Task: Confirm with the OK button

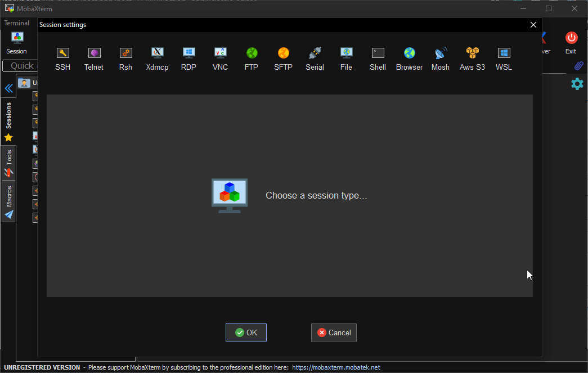Action: point(246,332)
